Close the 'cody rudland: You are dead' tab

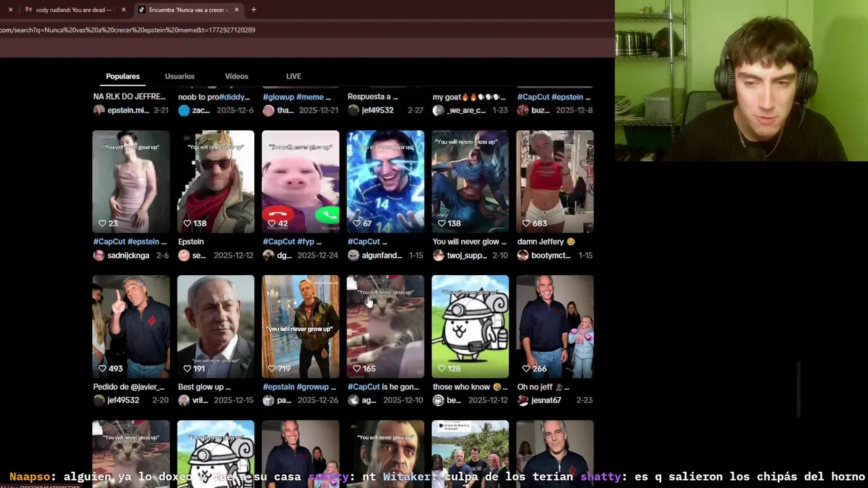click(x=123, y=9)
